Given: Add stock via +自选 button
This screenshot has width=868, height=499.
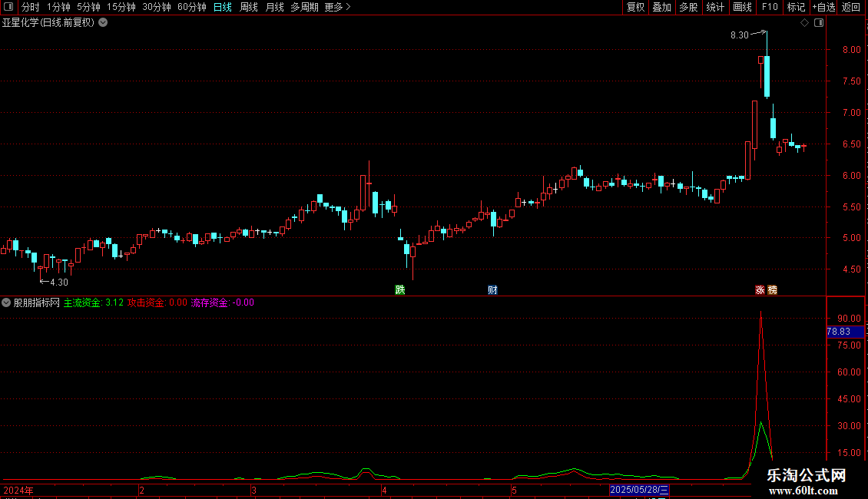Looking at the screenshot, I should pos(823,7).
